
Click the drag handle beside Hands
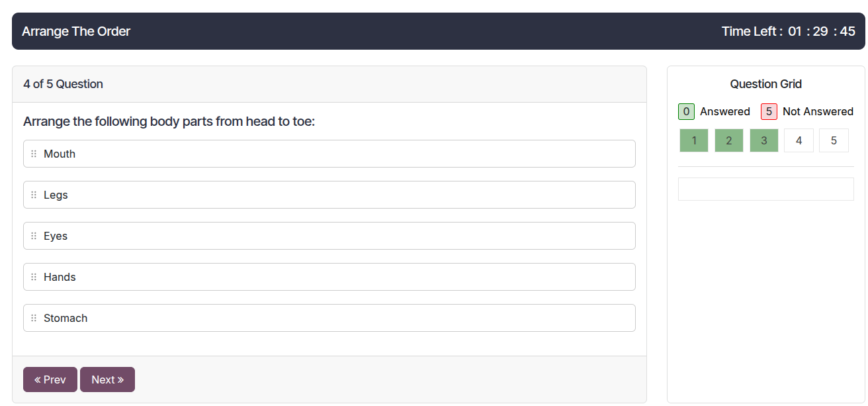[x=34, y=277]
